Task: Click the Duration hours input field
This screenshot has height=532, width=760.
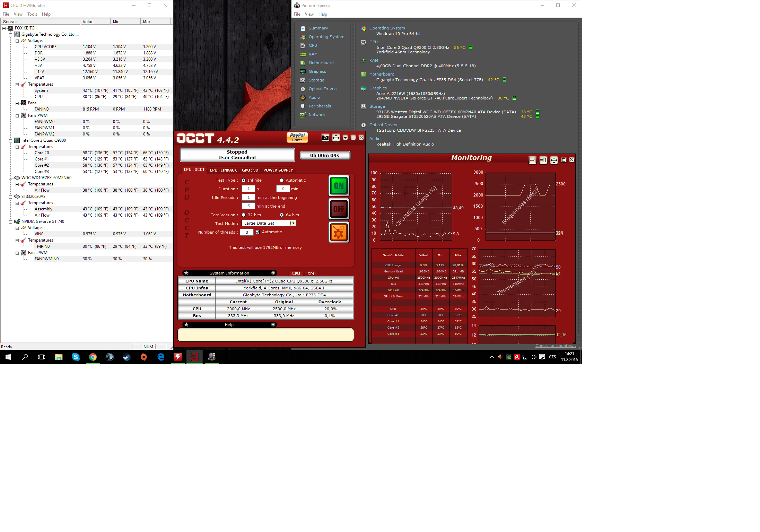Action: pyautogui.click(x=248, y=189)
